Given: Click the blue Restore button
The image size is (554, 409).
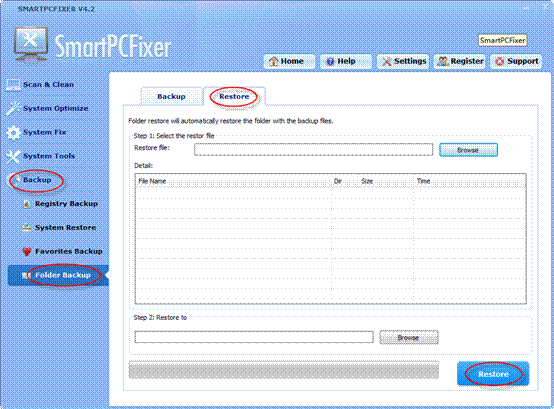Looking at the screenshot, I should 493,374.
